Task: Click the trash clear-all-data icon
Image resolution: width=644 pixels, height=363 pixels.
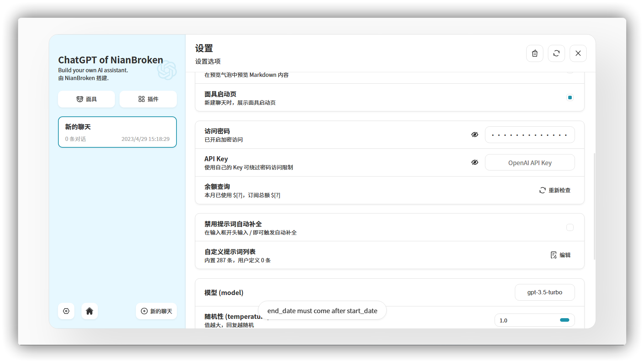Action: click(x=534, y=53)
